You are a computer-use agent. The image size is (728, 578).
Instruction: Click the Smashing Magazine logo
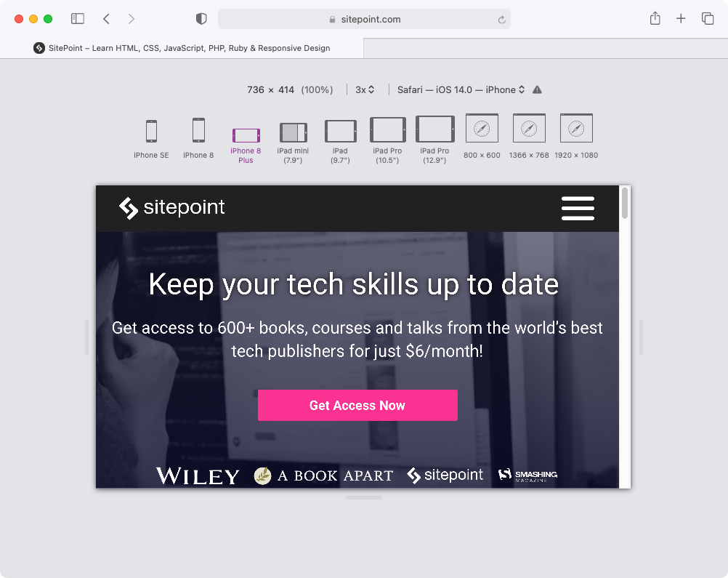[527, 475]
